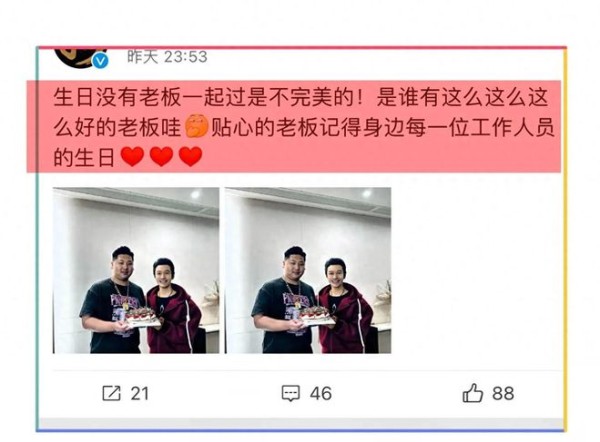
Task: Click the gray separator bar below post
Action: (301, 423)
